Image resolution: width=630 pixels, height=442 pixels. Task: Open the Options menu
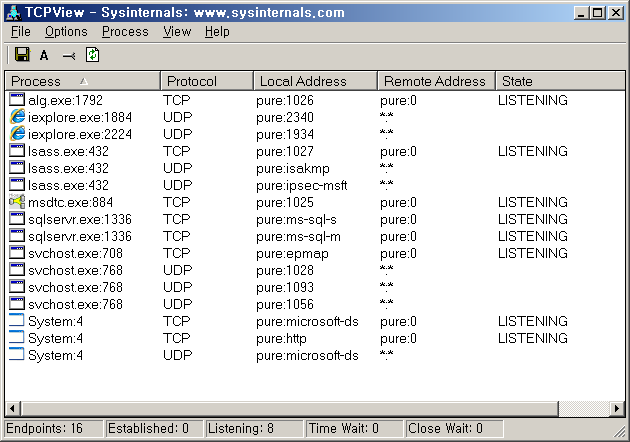pyautogui.click(x=66, y=32)
